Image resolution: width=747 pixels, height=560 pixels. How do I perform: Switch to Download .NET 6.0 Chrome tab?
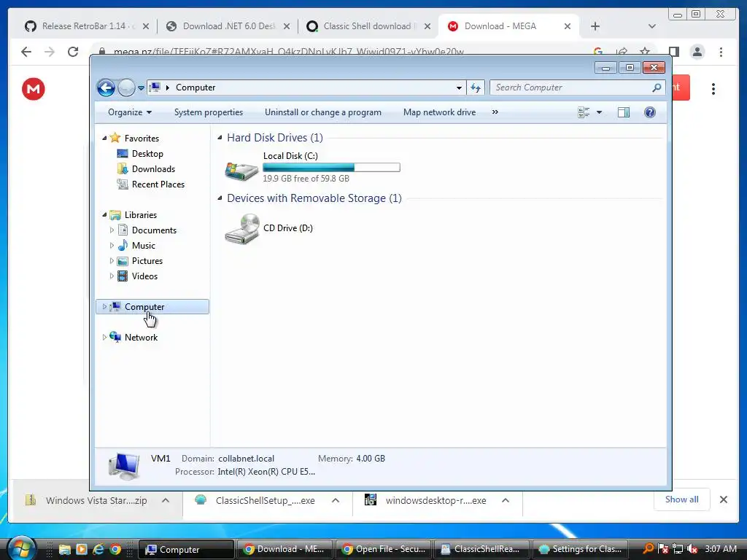228,26
